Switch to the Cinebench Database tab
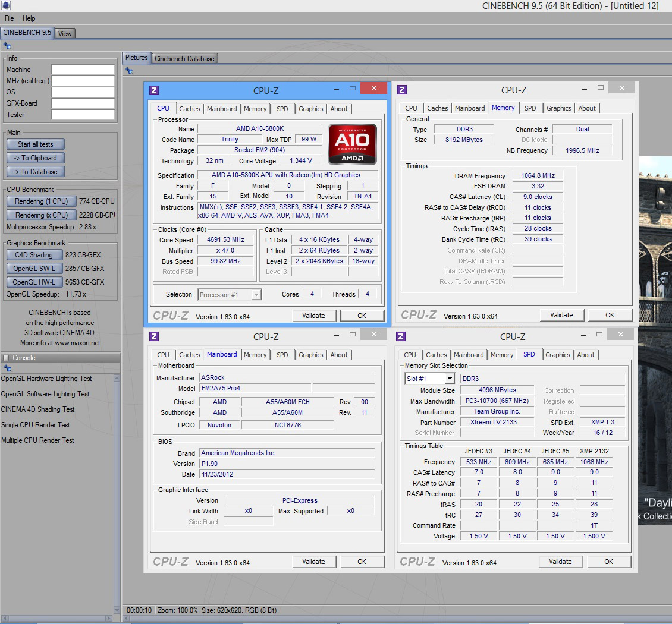 (x=184, y=58)
